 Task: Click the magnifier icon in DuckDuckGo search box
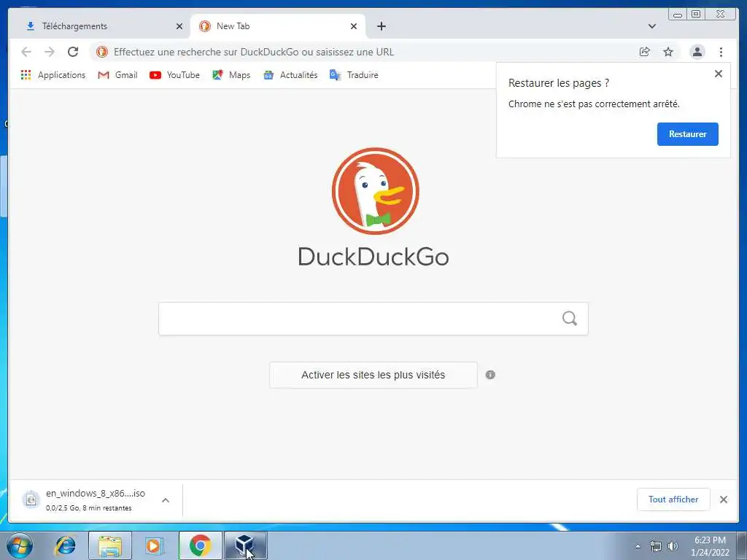tap(569, 318)
